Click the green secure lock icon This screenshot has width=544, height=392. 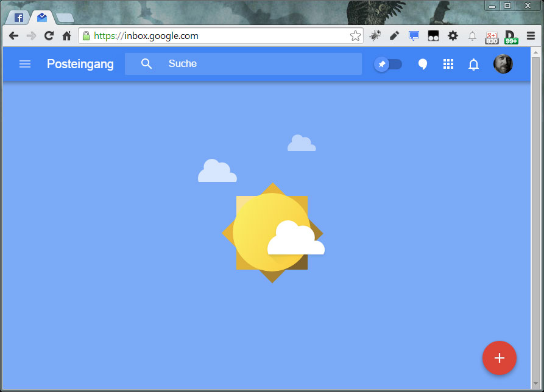[x=86, y=36]
